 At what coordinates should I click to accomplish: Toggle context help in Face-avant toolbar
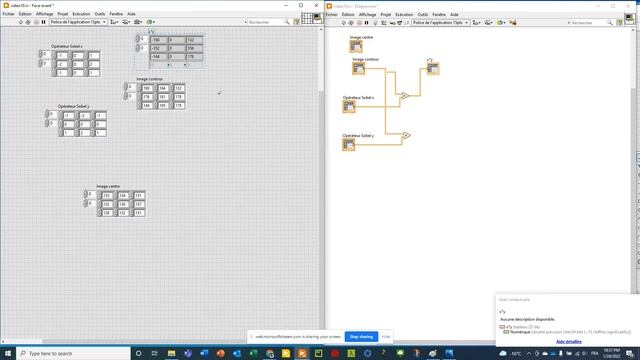click(297, 22)
